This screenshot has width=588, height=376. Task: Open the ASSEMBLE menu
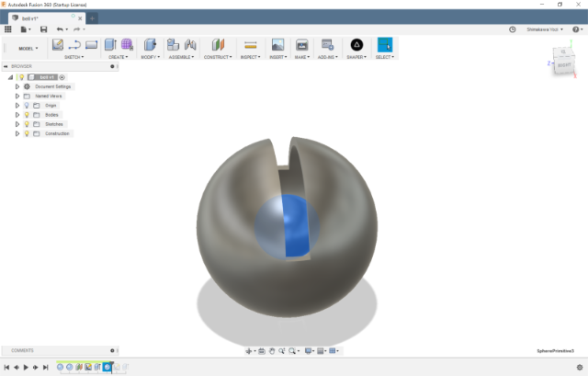(x=182, y=57)
